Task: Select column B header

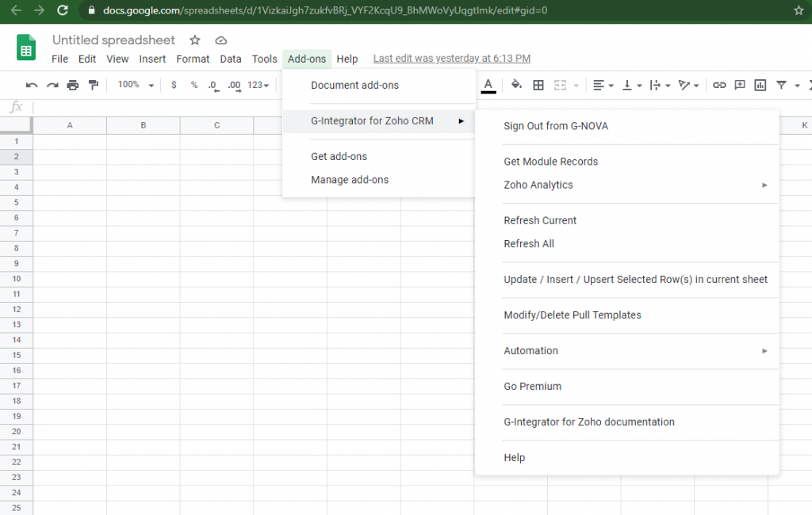Action: [x=144, y=125]
